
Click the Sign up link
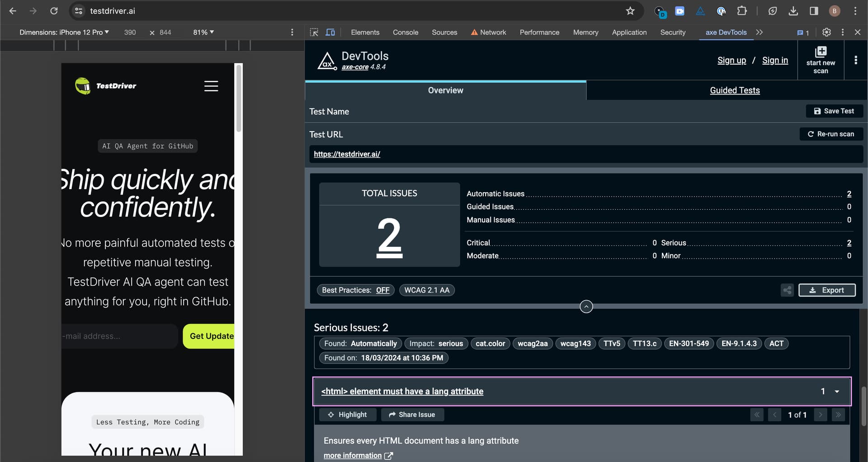pyautogui.click(x=731, y=60)
